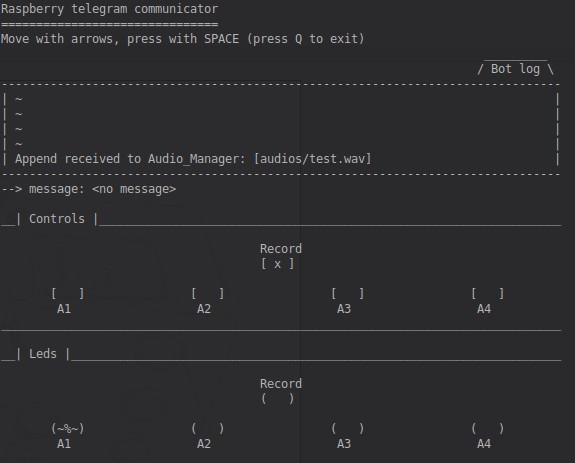This screenshot has width=575, height=463.
Task: Toggle the Record control checkbox
Action: pyautogui.click(x=278, y=264)
